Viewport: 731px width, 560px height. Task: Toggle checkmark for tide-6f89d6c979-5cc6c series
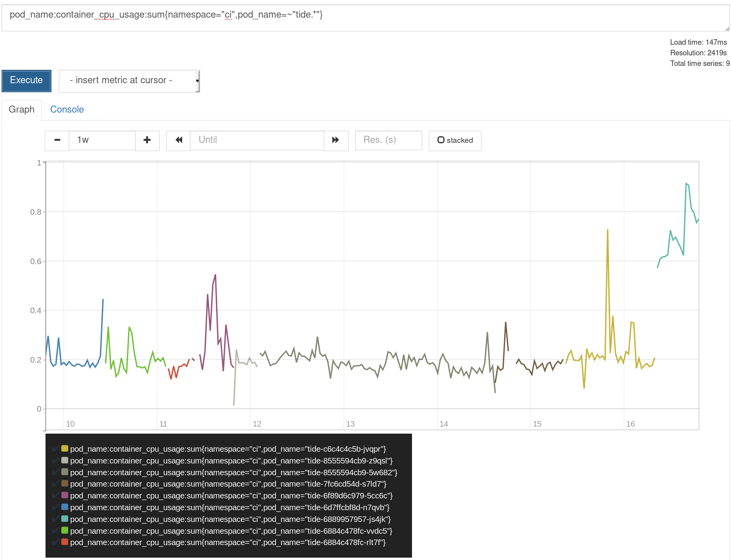coord(56,495)
